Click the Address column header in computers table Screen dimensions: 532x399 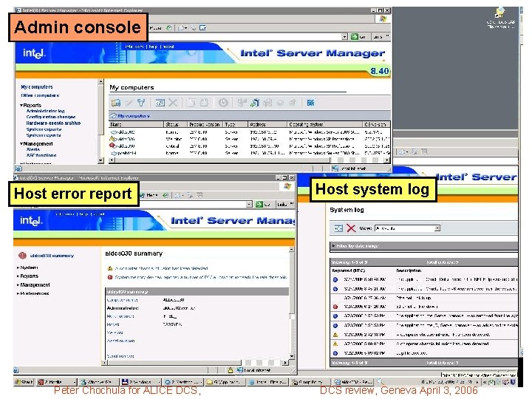pyautogui.click(x=267, y=125)
